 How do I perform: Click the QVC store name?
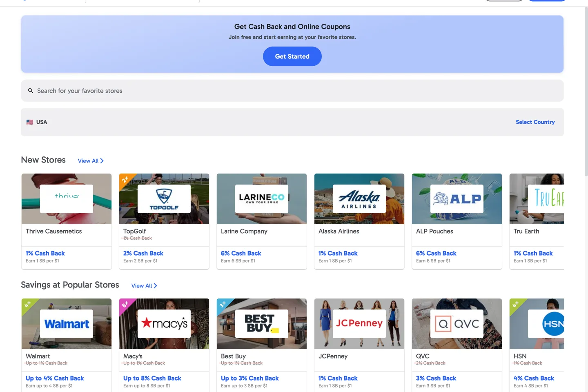click(x=423, y=356)
